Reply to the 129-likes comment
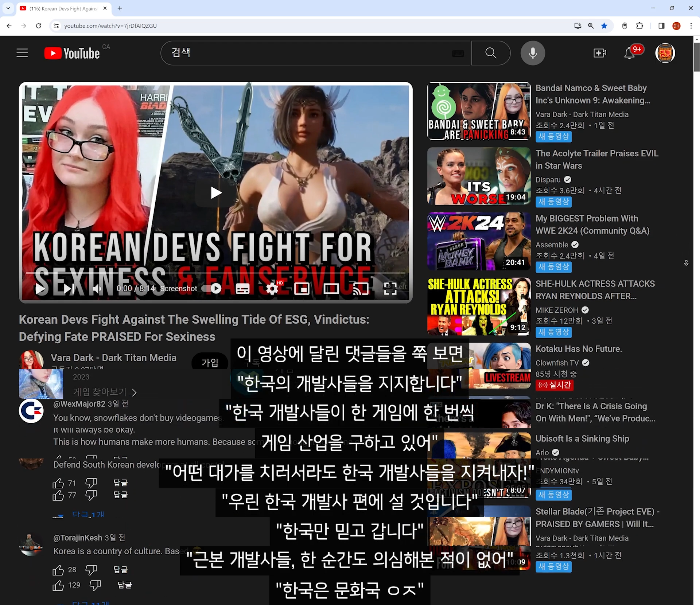 125,585
